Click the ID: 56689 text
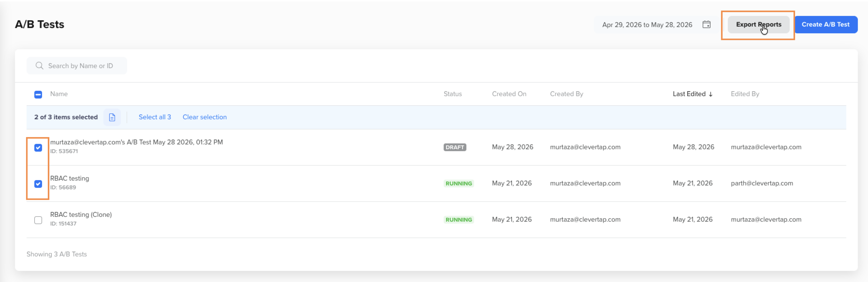The image size is (868, 282). tap(63, 187)
